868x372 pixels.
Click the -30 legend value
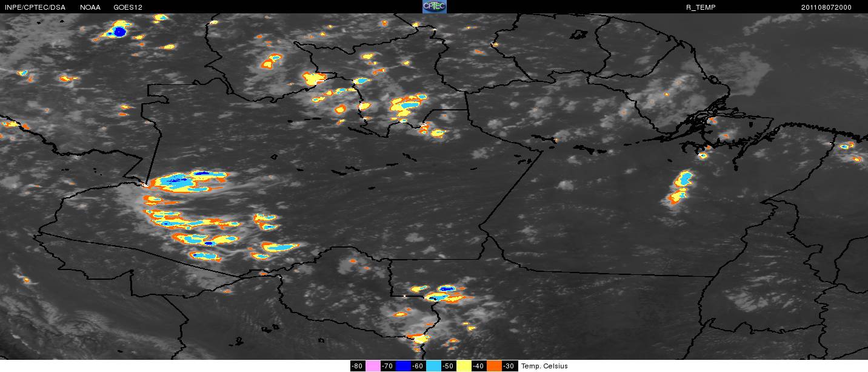click(x=509, y=366)
